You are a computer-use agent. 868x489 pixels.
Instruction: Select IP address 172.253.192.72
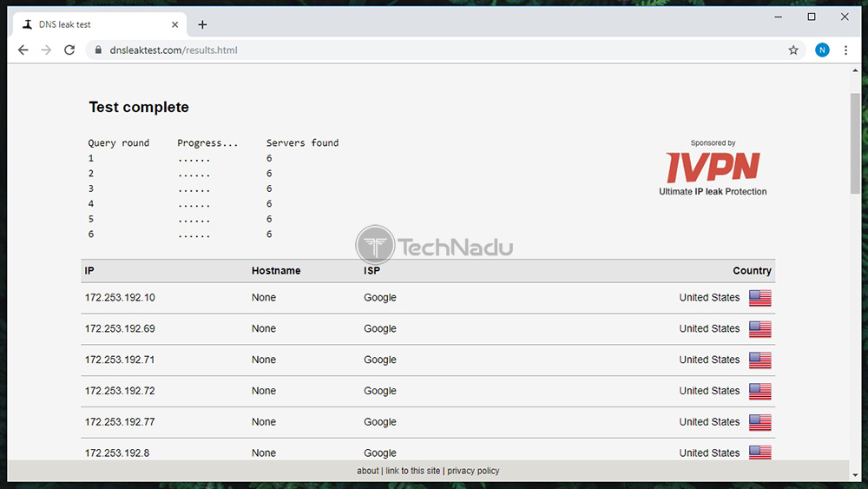pyautogui.click(x=120, y=391)
